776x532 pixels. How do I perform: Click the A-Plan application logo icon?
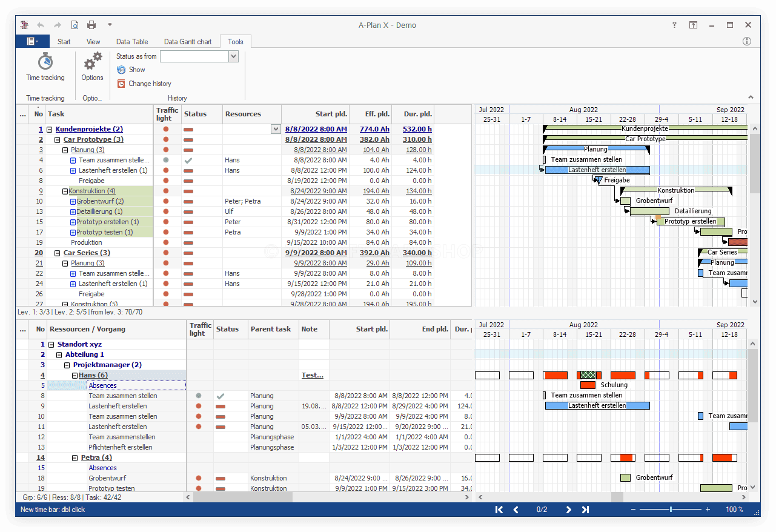(24, 25)
